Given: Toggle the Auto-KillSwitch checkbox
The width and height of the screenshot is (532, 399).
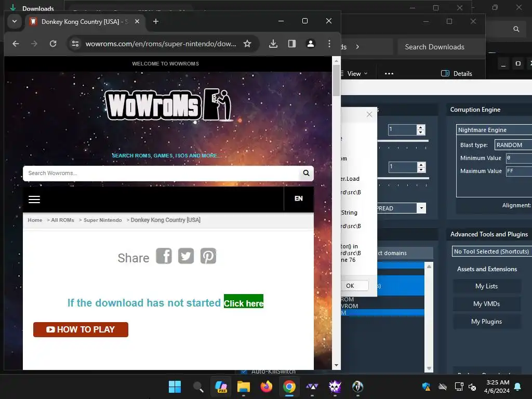Looking at the screenshot, I should coord(244,371).
